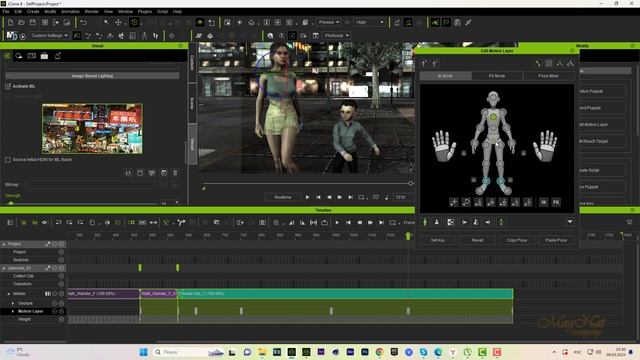This screenshot has width=640, height=360.
Task: Click the timeline zoom magnifier icon
Action: 276,222
